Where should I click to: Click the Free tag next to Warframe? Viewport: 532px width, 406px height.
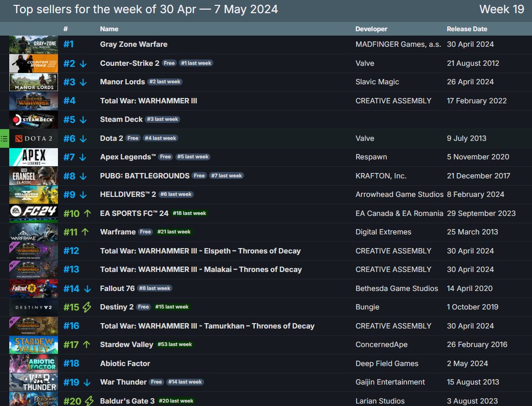[145, 232]
